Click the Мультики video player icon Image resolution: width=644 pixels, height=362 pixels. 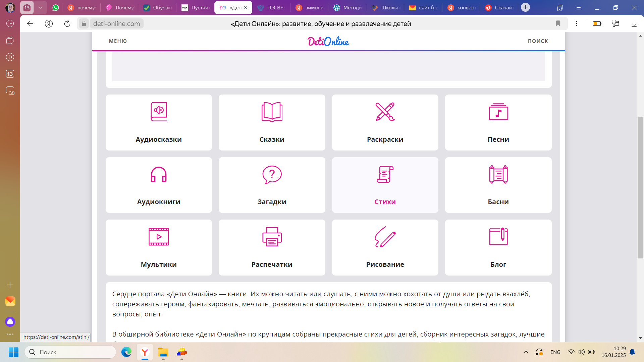click(159, 237)
